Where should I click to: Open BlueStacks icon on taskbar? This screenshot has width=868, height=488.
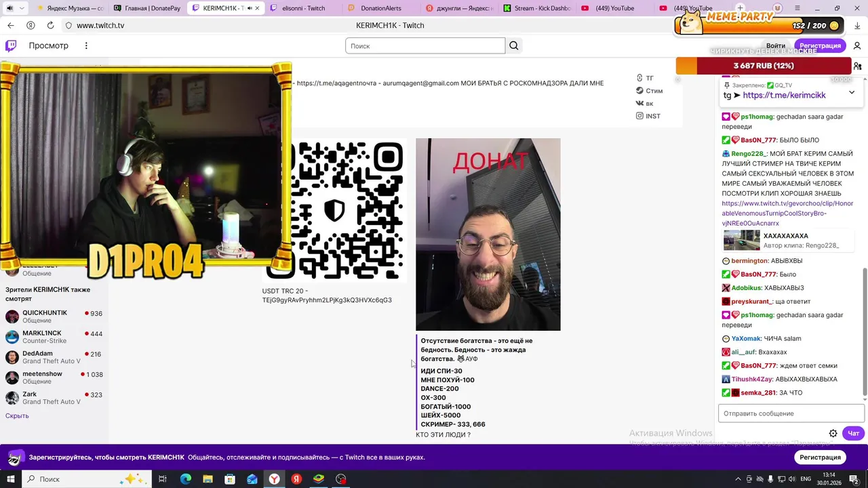click(319, 479)
